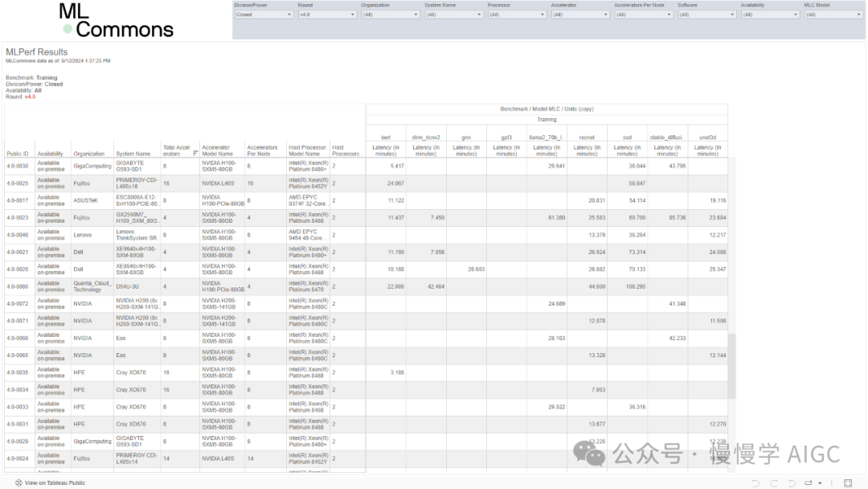Open the Round dropdown showing v4.0

click(x=326, y=15)
